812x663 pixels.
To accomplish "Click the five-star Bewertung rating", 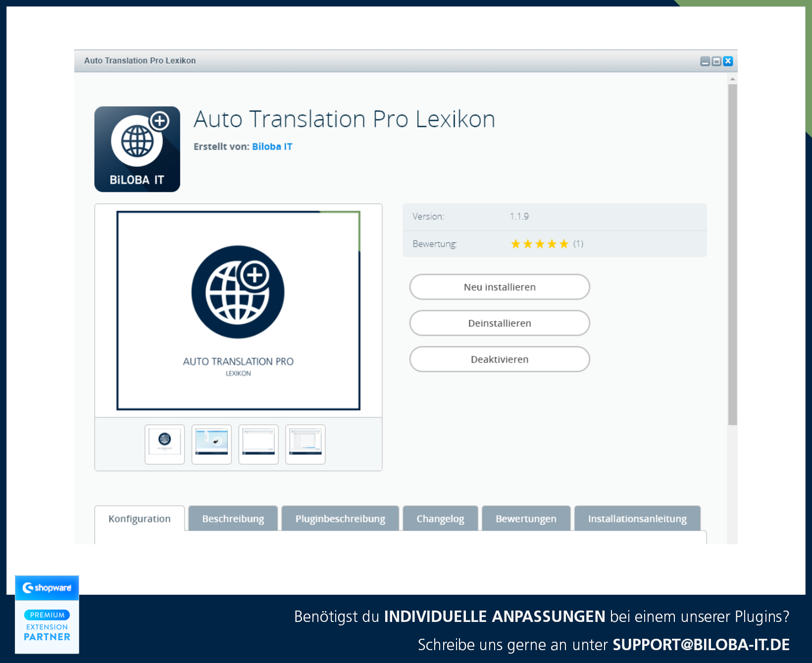I will (540, 244).
